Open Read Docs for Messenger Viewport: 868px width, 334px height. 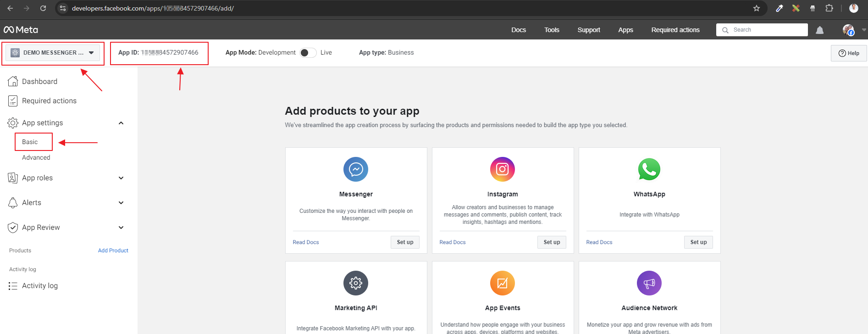point(306,242)
